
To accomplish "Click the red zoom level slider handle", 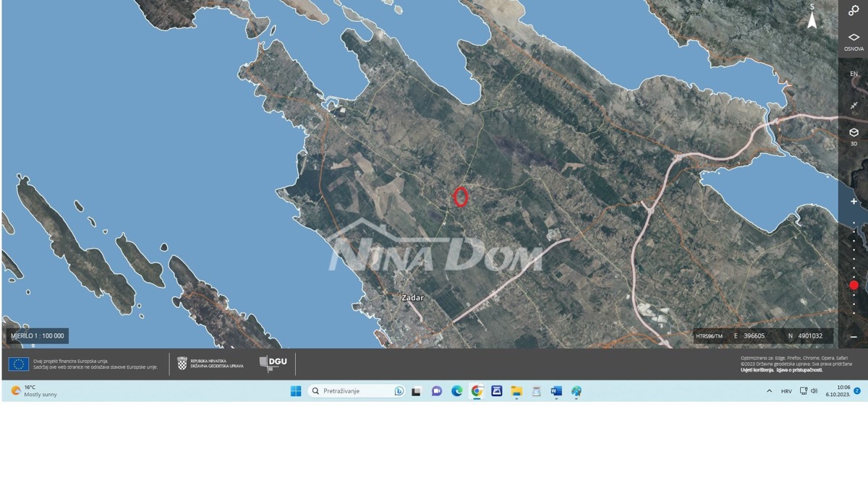I will 854,285.
